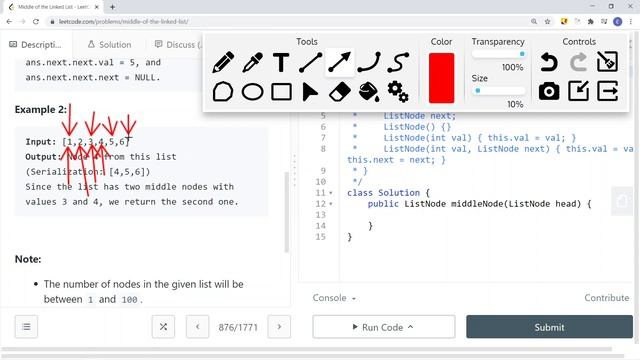The image size is (640, 360).
Task: Select the Cursor pointer tool
Action: coord(310,91)
